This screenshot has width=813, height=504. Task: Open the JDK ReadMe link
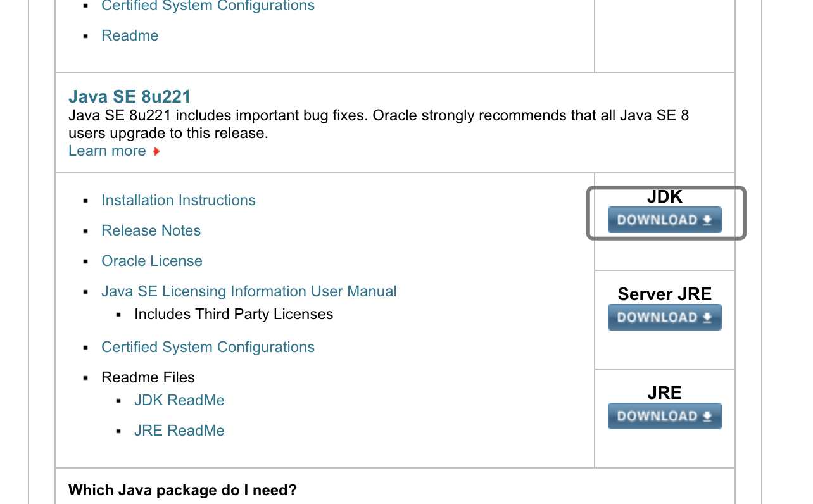point(179,400)
